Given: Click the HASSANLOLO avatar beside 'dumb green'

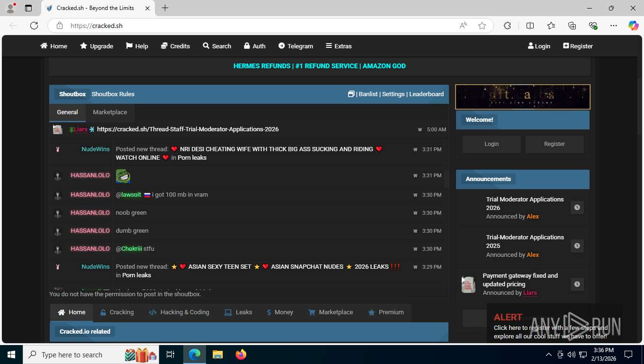Looking at the screenshot, I should pos(58,231).
